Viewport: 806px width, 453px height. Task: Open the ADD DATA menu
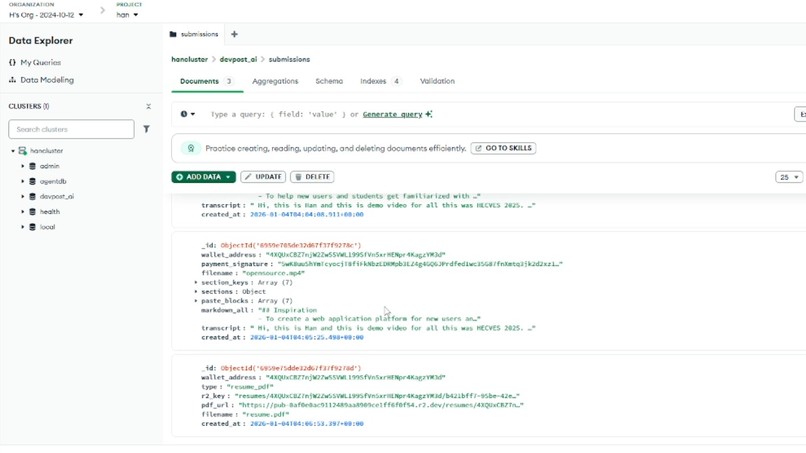click(x=204, y=177)
